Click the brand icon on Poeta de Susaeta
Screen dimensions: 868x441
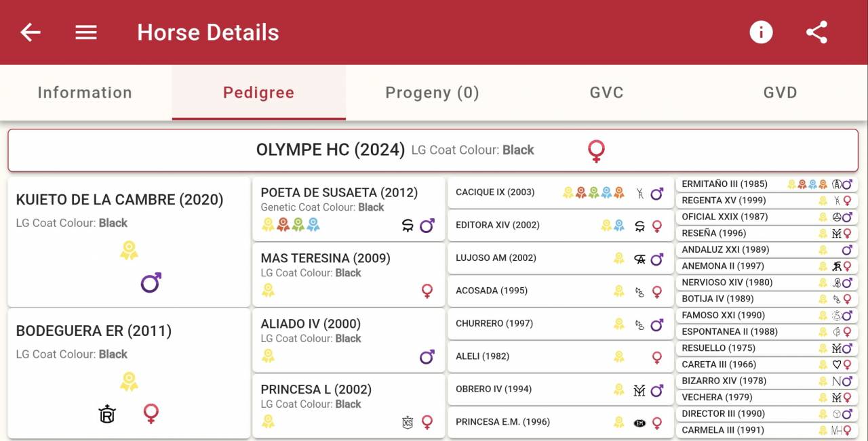point(408,226)
